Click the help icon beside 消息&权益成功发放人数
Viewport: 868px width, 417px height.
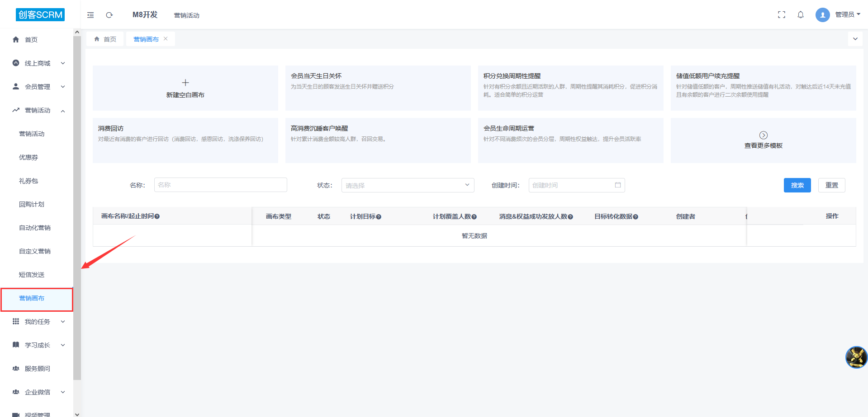tap(570, 217)
